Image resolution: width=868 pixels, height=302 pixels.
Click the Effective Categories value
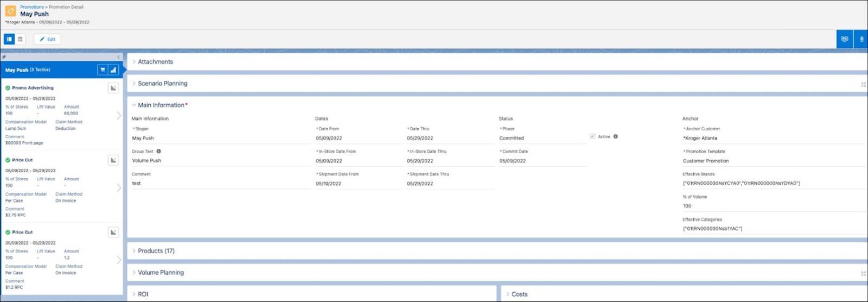click(712, 229)
